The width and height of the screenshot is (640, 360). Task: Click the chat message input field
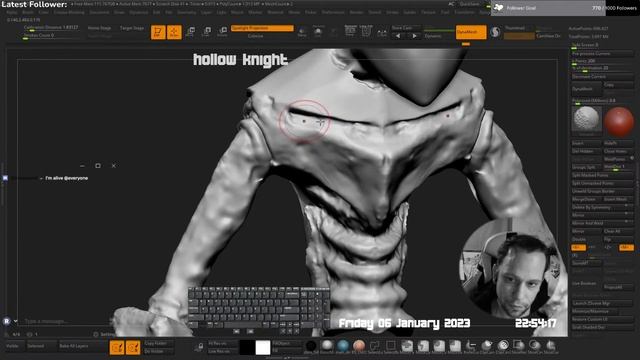pos(65,321)
